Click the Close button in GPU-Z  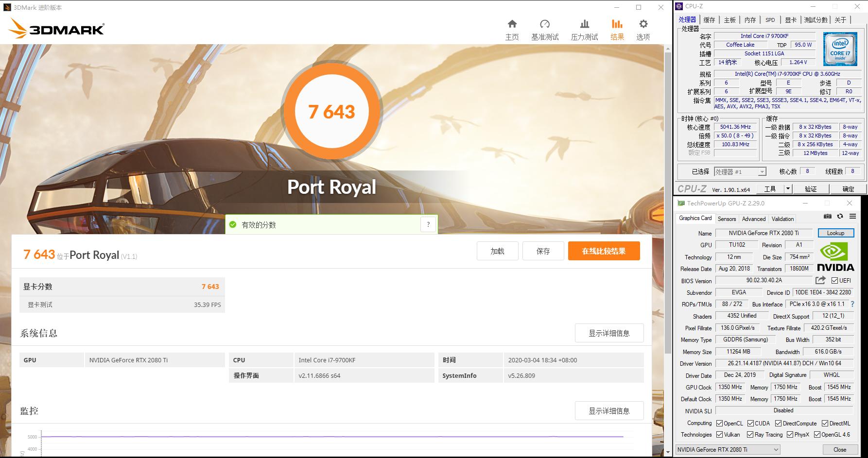839,449
